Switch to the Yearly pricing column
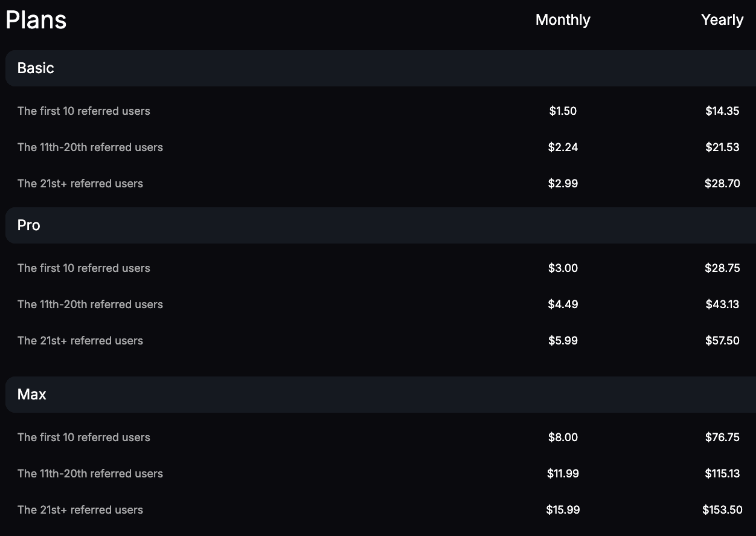 [722, 19]
